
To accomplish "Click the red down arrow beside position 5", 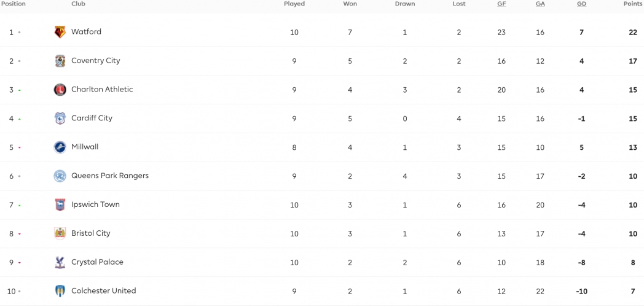I will [19, 148].
